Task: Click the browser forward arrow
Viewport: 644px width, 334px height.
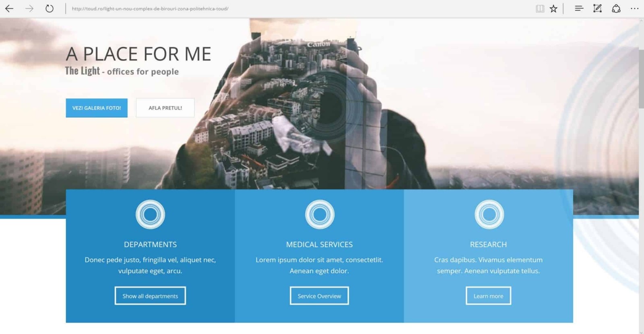Action: (x=29, y=8)
